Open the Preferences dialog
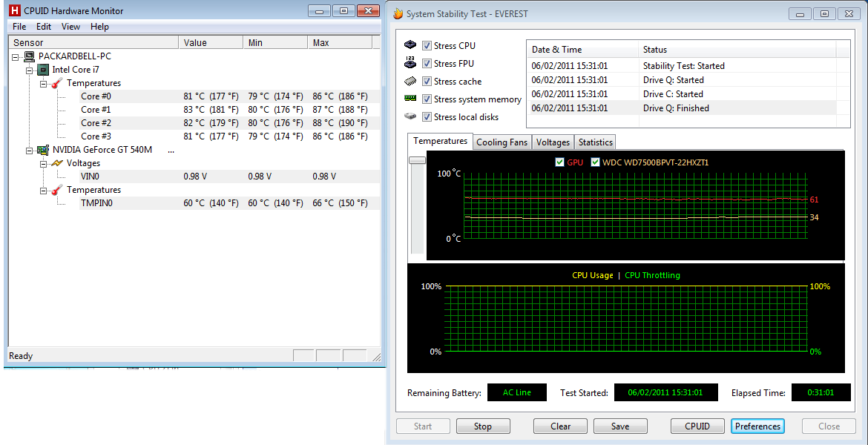868x445 pixels. pyautogui.click(x=757, y=426)
